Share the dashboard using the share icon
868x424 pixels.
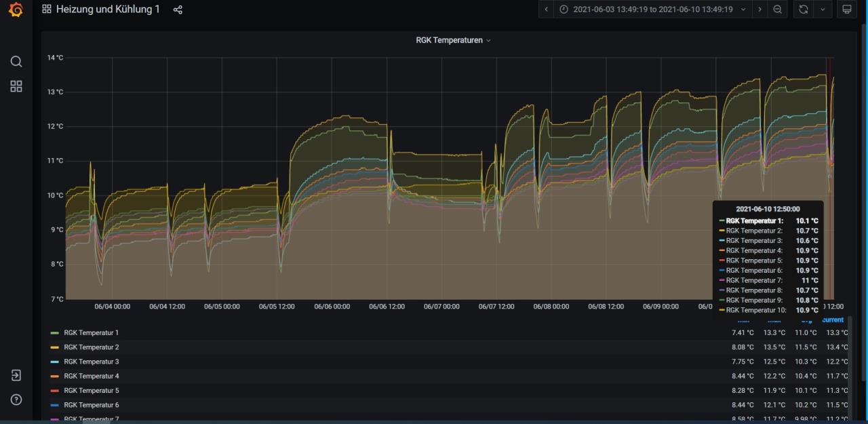[178, 10]
